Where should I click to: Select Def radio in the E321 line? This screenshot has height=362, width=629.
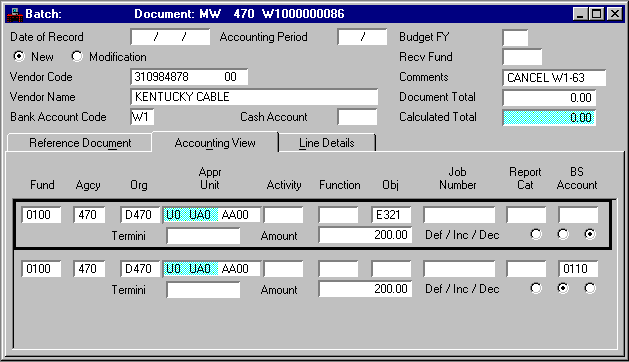pos(536,234)
